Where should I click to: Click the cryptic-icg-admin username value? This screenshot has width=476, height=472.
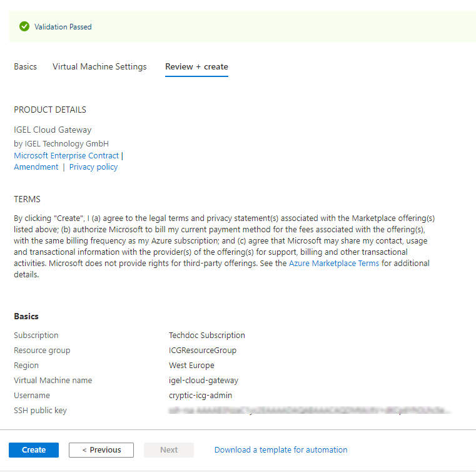pos(201,395)
